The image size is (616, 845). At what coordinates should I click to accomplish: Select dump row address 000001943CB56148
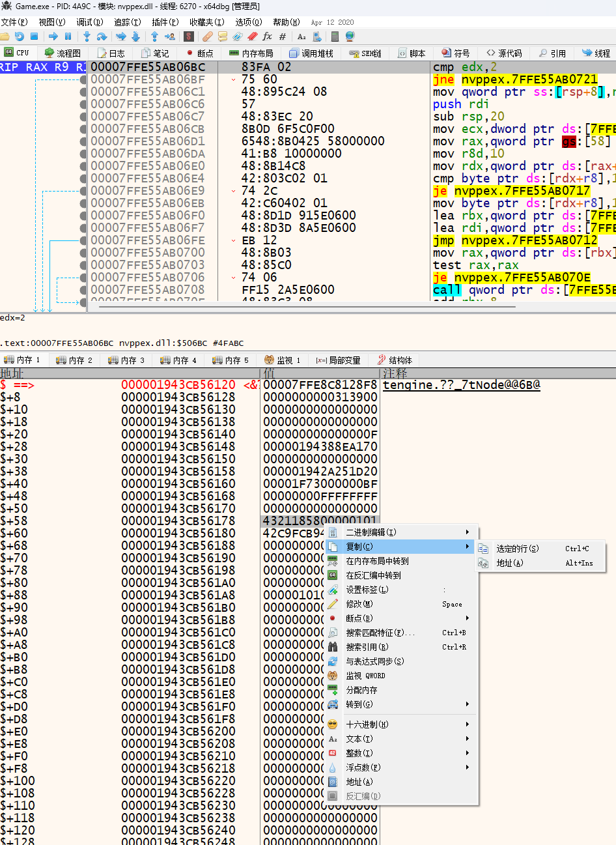coord(178,447)
